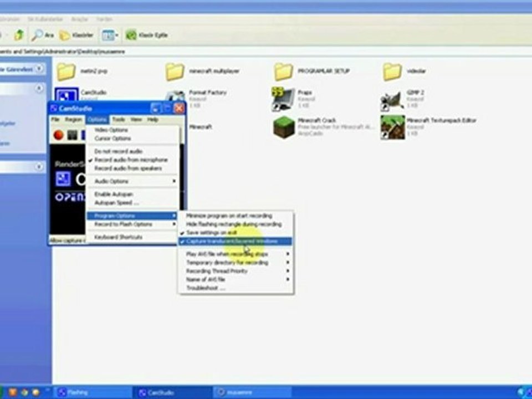This screenshot has width=532, height=399.
Task: Select the Minecraft Texturepack Editor shortcut
Action: click(x=428, y=127)
